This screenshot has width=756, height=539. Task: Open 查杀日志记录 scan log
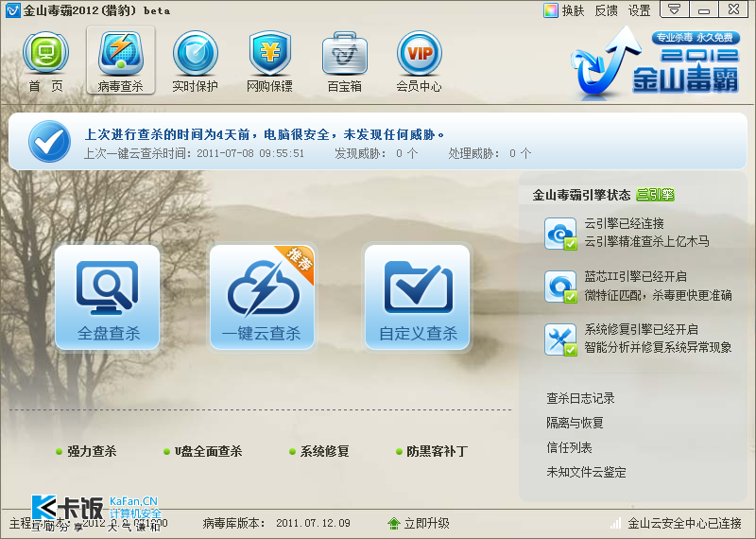[580, 399]
